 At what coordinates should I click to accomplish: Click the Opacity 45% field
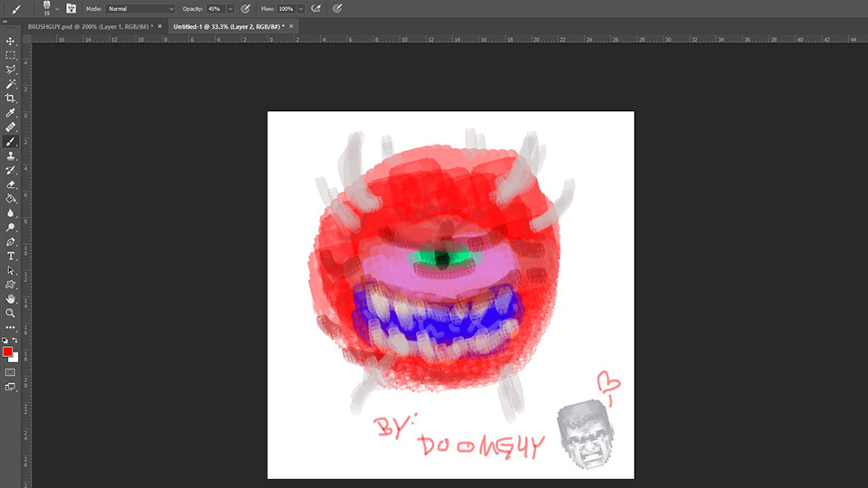point(216,9)
